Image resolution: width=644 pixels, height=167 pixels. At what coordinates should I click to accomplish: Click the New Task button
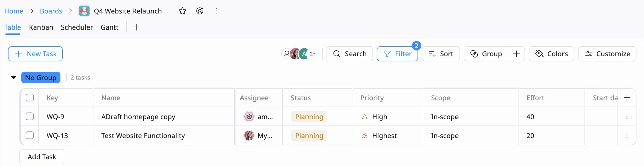click(36, 54)
